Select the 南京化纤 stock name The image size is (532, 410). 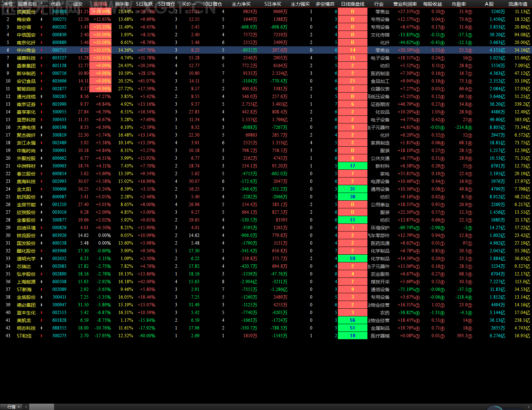[26, 43]
